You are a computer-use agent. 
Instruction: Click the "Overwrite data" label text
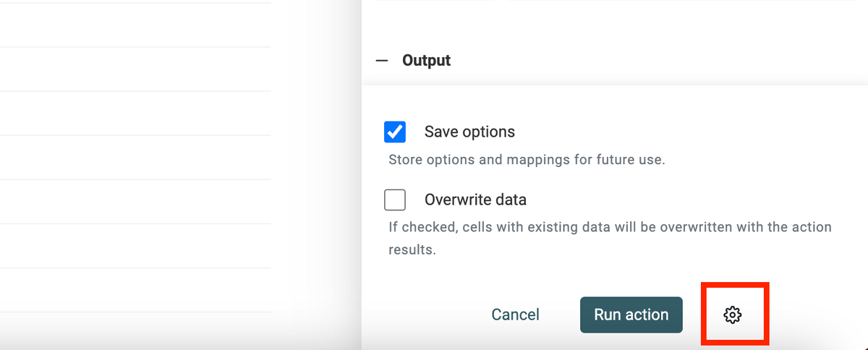[x=475, y=200]
